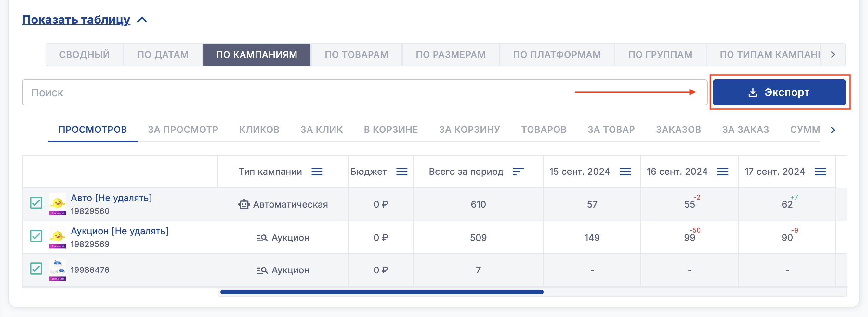Collapse the table using the chevron near Показать таблицу
The height and width of the screenshot is (317, 868).
[142, 20]
